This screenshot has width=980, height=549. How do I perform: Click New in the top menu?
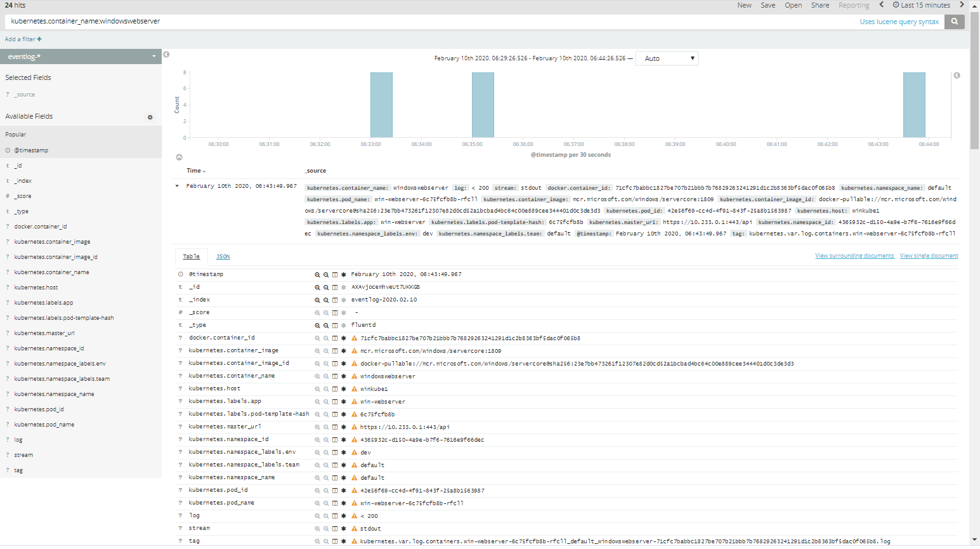pyautogui.click(x=744, y=5)
